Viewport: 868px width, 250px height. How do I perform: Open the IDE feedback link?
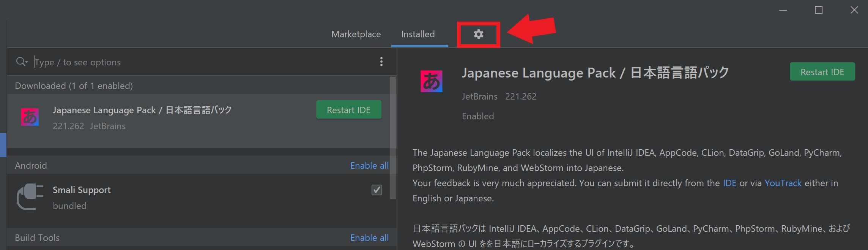pyautogui.click(x=729, y=183)
